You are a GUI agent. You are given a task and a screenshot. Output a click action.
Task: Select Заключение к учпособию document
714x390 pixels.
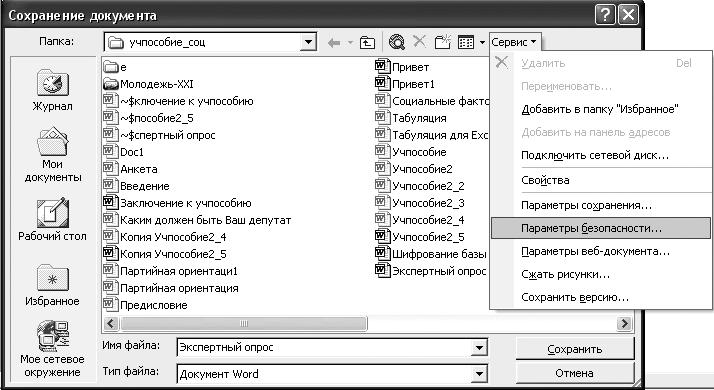point(178,203)
